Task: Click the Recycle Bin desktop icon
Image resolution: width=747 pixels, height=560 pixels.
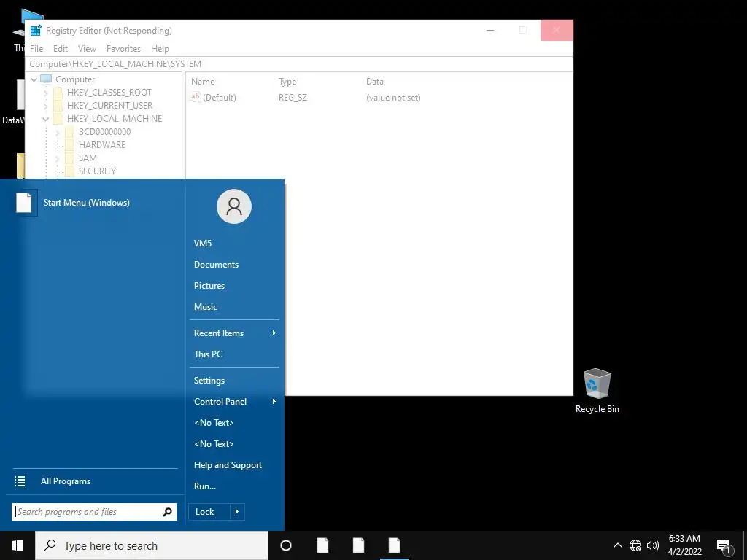Action: pyautogui.click(x=597, y=384)
